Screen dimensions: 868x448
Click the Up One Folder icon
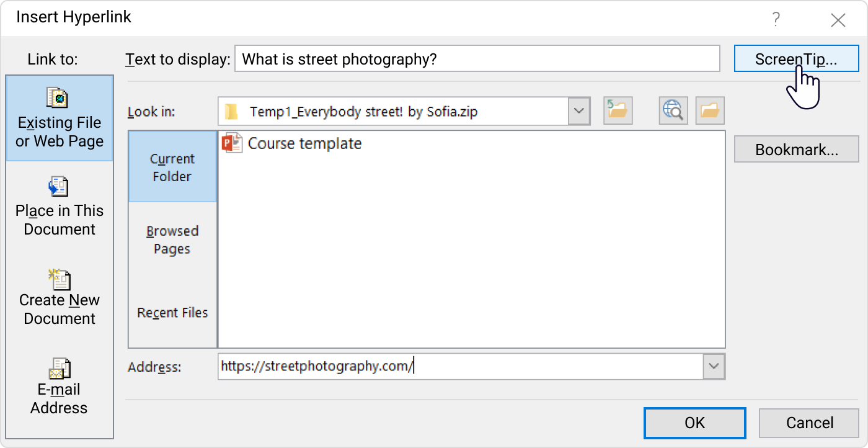pyautogui.click(x=618, y=110)
